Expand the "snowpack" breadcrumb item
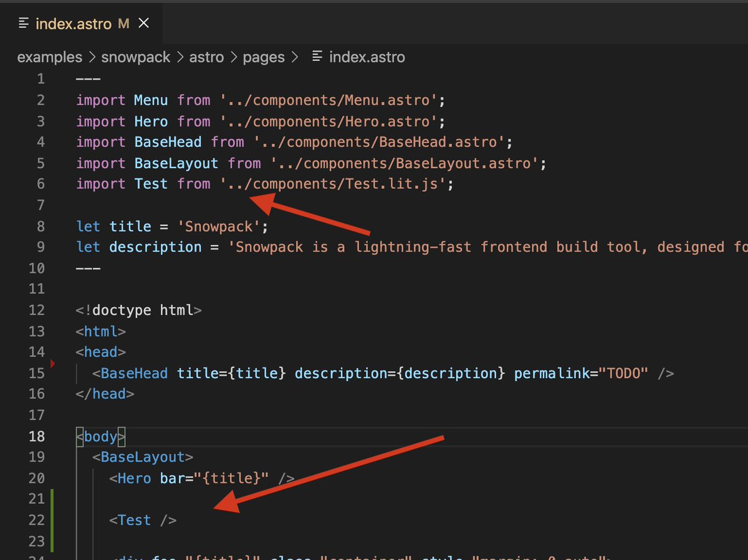This screenshot has width=748, height=560. (x=136, y=57)
